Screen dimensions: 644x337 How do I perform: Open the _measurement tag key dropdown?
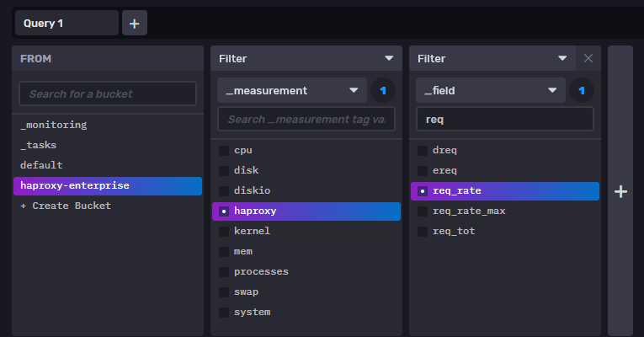coord(292,90)
